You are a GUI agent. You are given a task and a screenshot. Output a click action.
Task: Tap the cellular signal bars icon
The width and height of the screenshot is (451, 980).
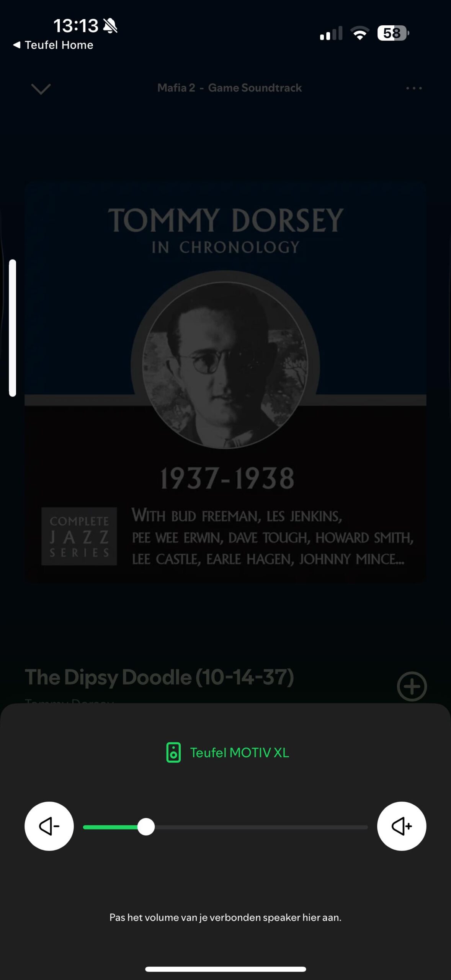click(331, 33)
